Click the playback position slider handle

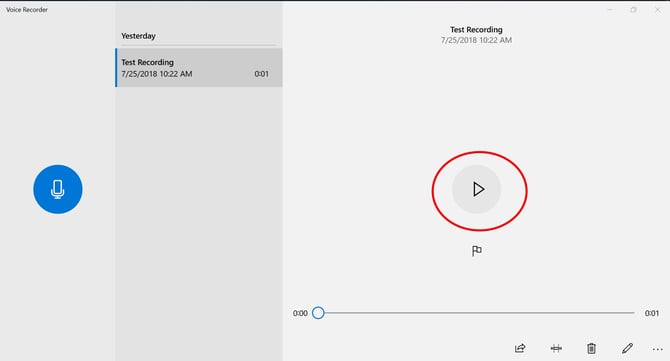pos(318,313)
